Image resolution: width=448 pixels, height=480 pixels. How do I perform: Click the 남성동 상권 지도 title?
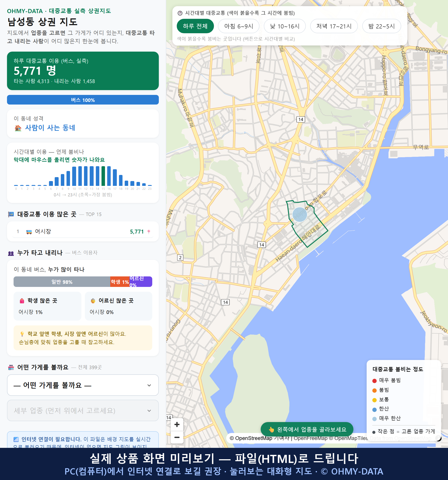pos(42,22)
